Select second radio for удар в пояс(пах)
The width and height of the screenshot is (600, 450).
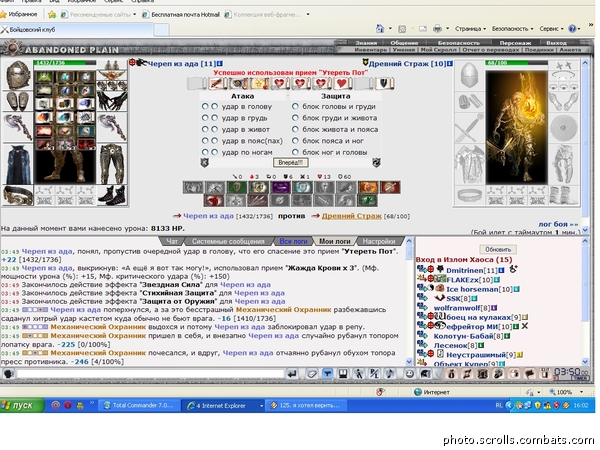coord(215,141)
